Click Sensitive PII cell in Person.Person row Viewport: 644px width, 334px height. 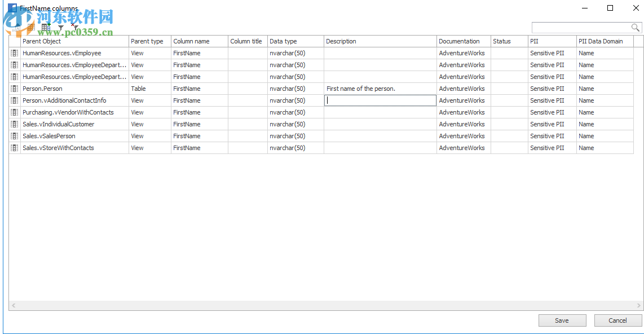click(x=552, y=89)
